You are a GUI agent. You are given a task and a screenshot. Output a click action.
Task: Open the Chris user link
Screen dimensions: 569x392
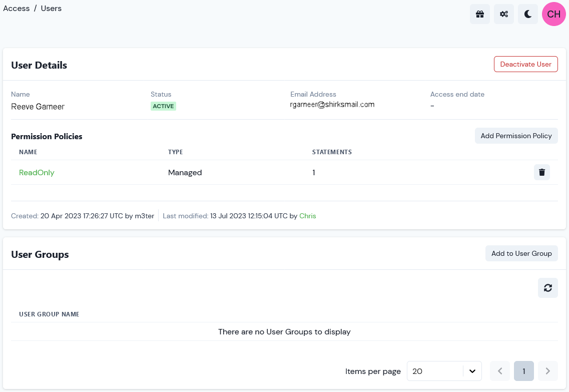click(x=307, y=216)
